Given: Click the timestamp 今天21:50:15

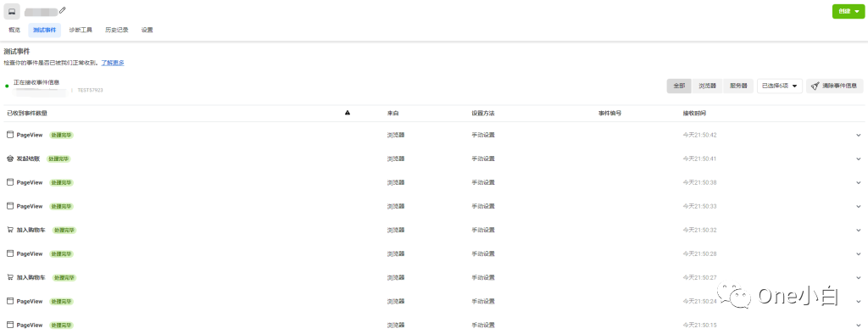Looking at the screenshot, I should tap(699, 326).
